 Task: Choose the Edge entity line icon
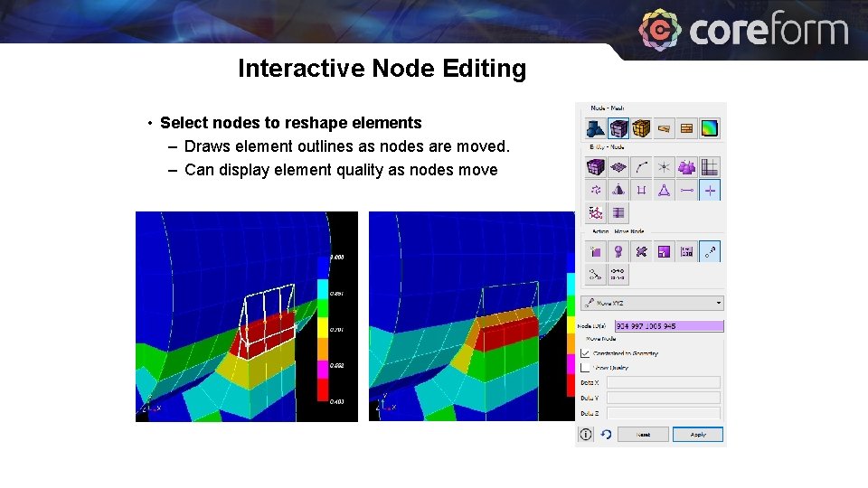(686, 190)
